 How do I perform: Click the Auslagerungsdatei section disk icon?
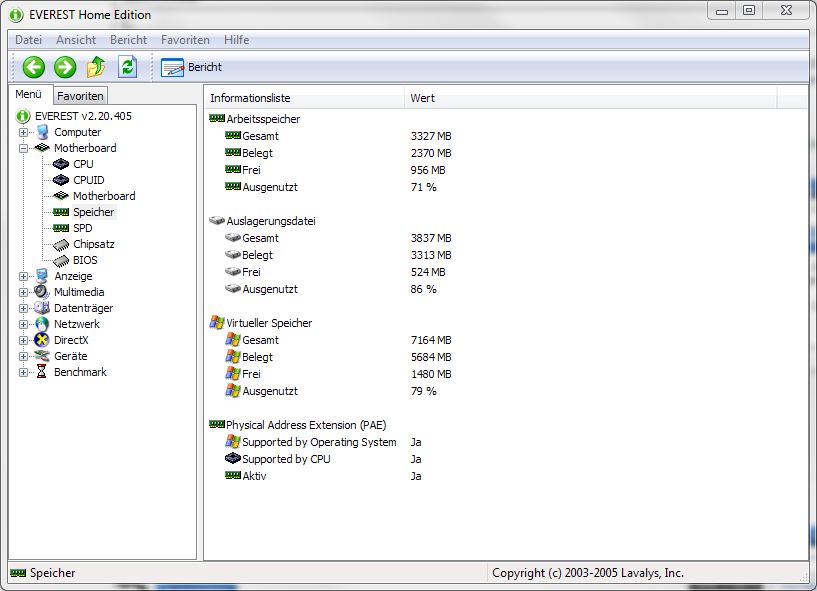217,220
